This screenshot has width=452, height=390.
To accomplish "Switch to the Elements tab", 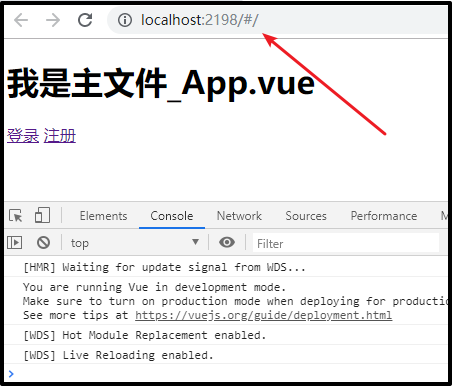I will pos(103,216).
